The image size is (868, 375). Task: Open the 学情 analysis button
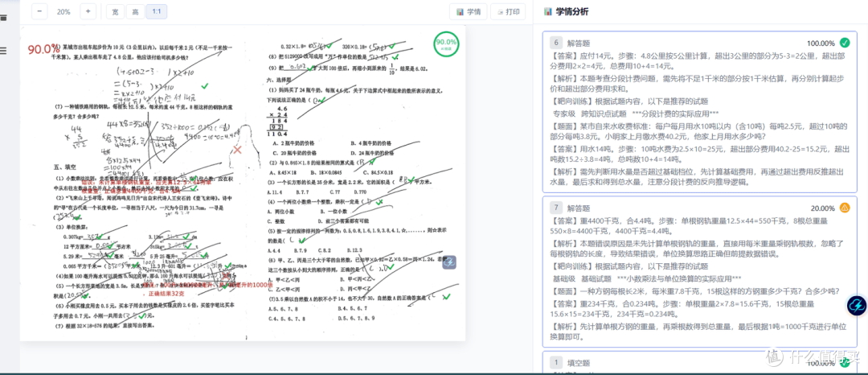(x=469, y=11)
